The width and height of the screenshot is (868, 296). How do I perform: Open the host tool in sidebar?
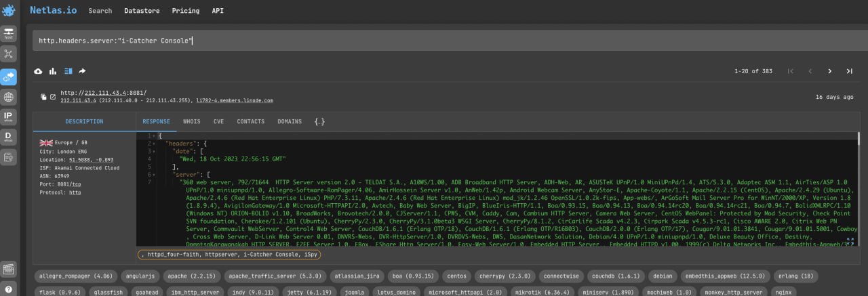click(x=8, y=33)
